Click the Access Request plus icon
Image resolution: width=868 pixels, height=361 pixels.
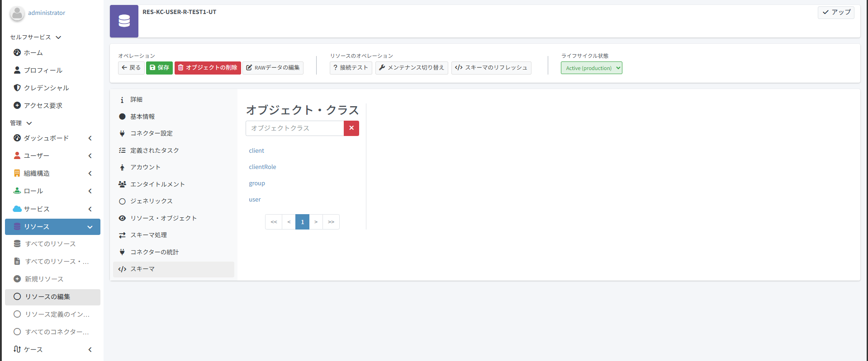[x=17, y=105]
